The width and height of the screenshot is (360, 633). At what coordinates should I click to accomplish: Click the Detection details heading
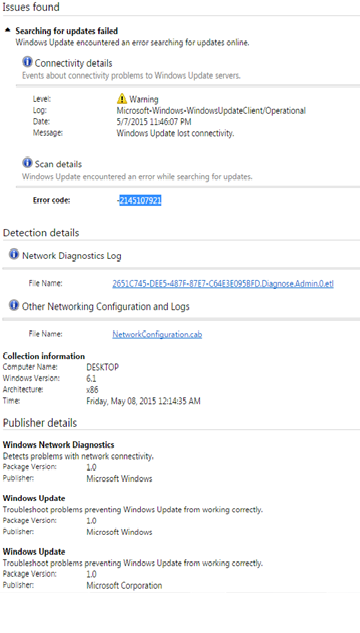(x=41, y=233)
